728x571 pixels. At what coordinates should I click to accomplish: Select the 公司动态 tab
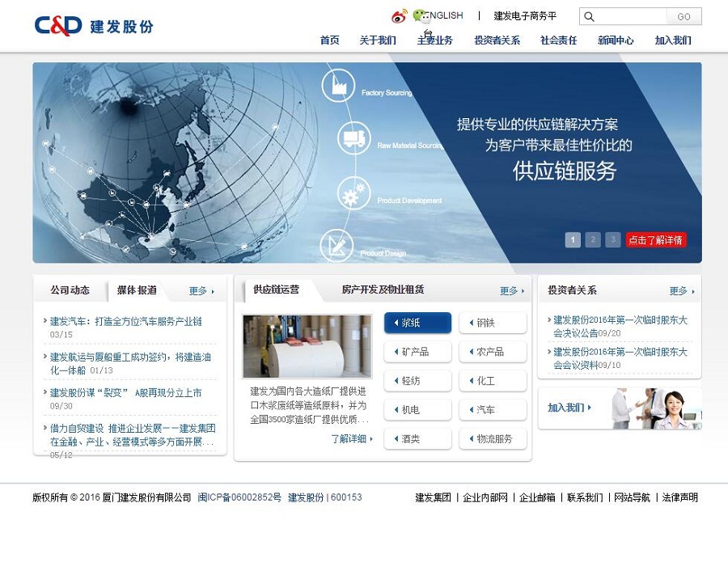point(70,290)
